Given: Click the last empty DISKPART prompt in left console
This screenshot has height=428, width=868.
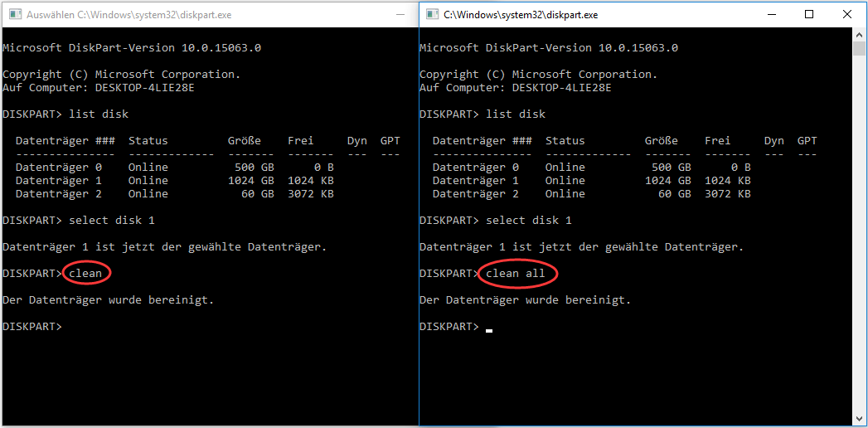Looking at the screenshot, I should click(x=32, y=326).
